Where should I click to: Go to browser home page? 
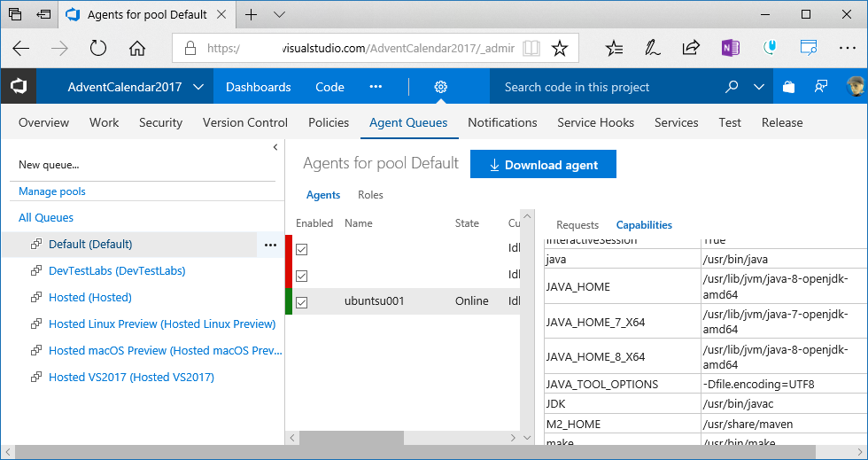(136, 49)
